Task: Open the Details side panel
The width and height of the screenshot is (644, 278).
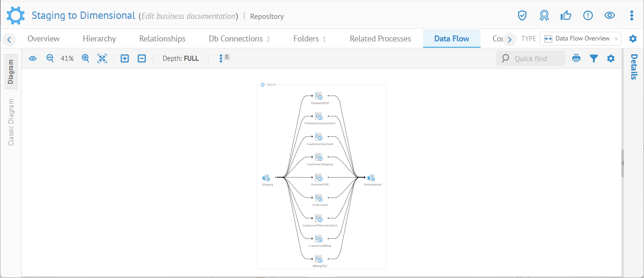Action: point(634,67)
